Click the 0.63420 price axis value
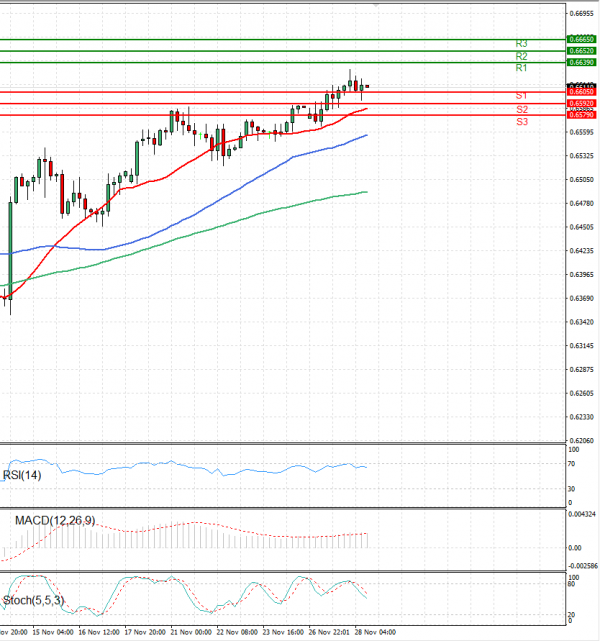 point(581,322)
